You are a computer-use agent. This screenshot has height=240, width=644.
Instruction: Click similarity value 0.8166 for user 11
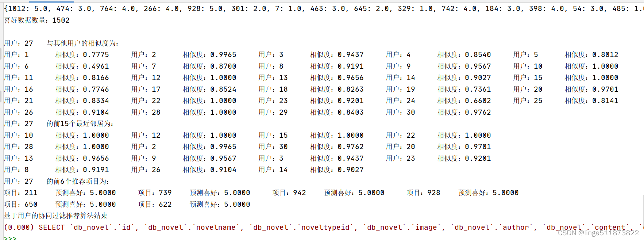(96, 78)
